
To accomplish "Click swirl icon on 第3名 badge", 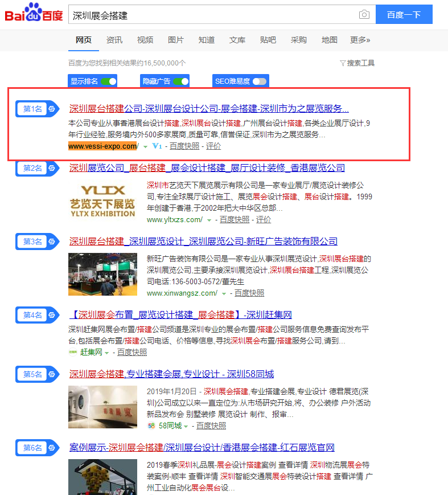I will point(52,242).
